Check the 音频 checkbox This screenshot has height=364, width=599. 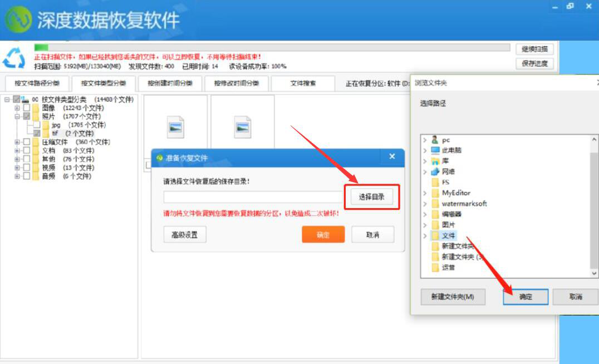pos(26,176)
